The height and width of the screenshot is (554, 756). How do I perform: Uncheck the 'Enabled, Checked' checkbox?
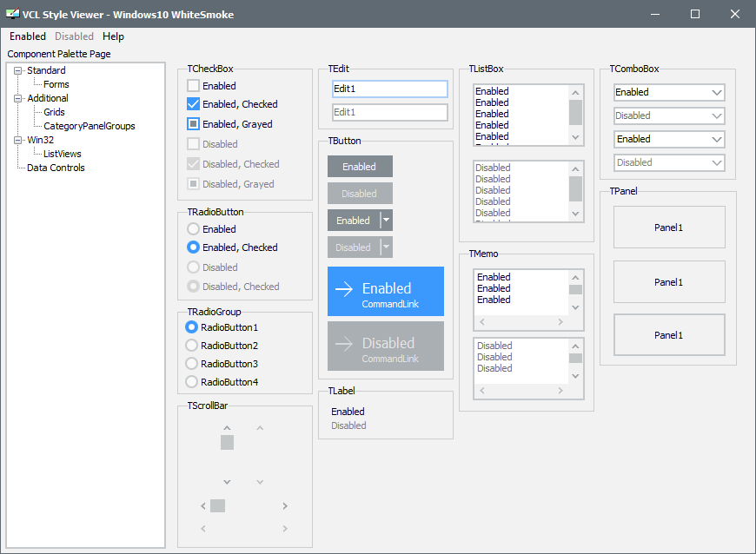[x=193, y=104]
